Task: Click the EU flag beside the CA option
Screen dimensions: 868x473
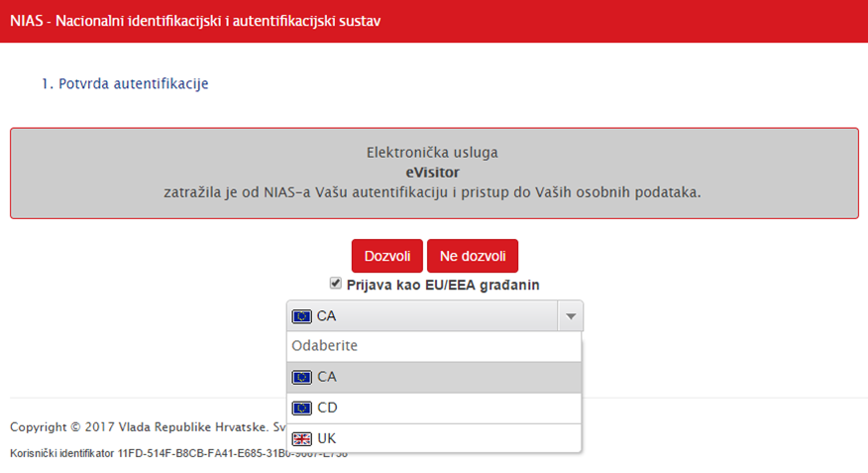Action: coord(301,377)
